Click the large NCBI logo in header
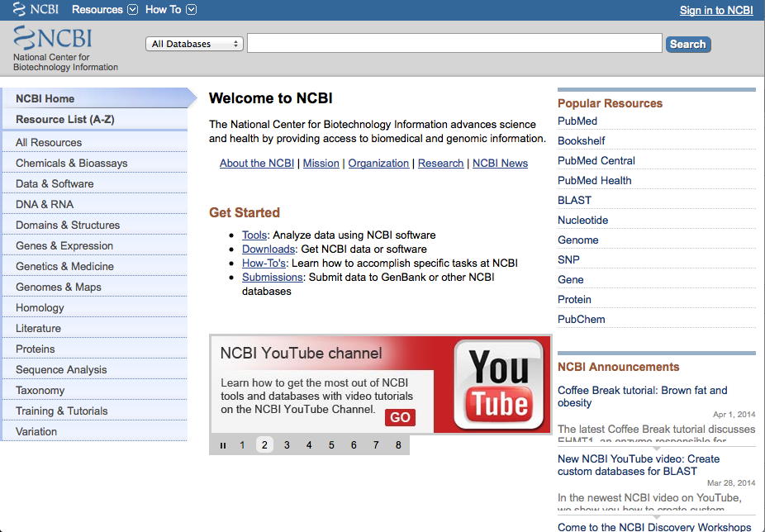 (x=53, y=37)
